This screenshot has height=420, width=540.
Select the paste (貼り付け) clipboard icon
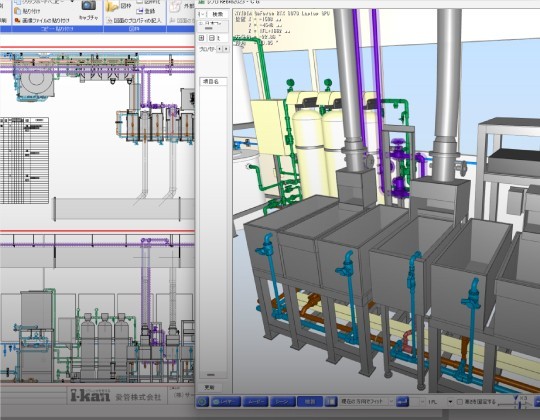point(18,11)
